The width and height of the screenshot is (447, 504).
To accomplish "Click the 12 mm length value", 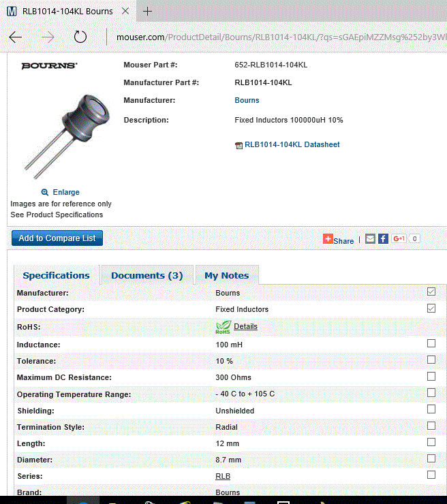I will pos(228,443).
